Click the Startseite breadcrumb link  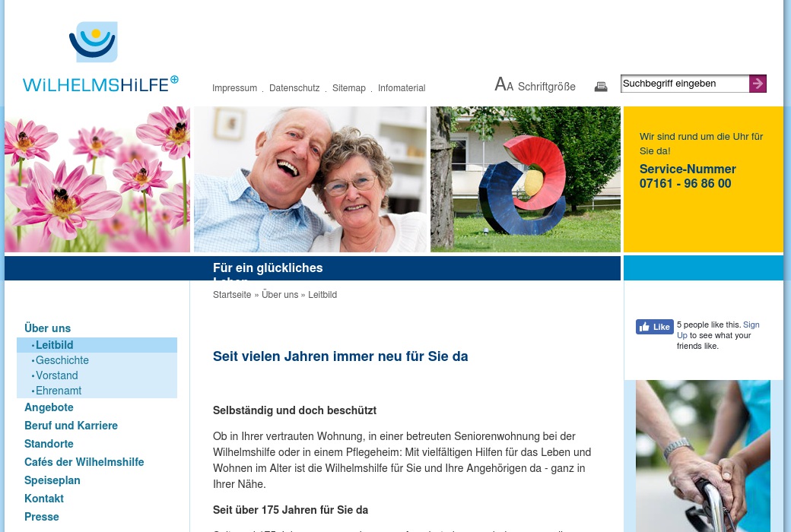[x=232, y=295]
